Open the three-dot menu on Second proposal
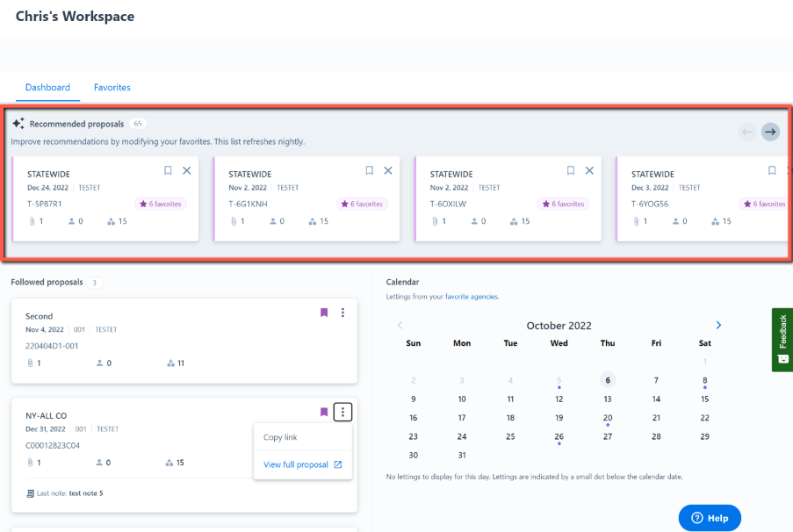793x532 pixels. [x=342, y=313]
